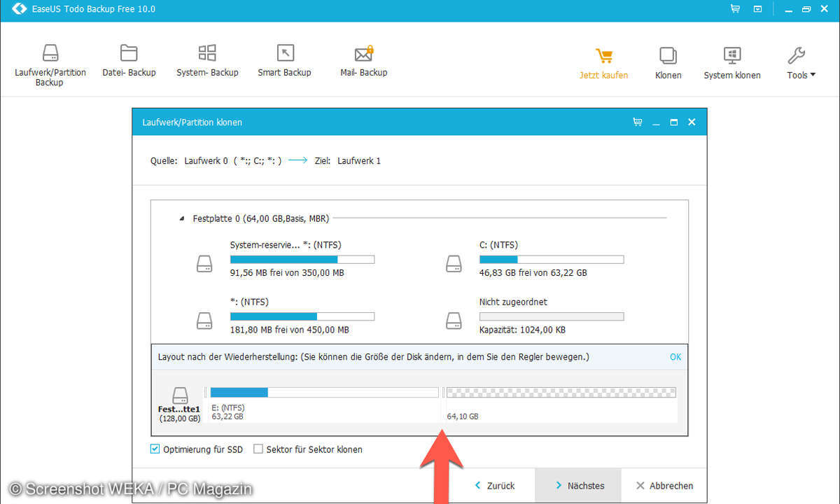Image resolution: width=840 pixels, height=504 pixels.
Task: Open the dropdown icon in the main title bar
Action: (x=757, y=9)
